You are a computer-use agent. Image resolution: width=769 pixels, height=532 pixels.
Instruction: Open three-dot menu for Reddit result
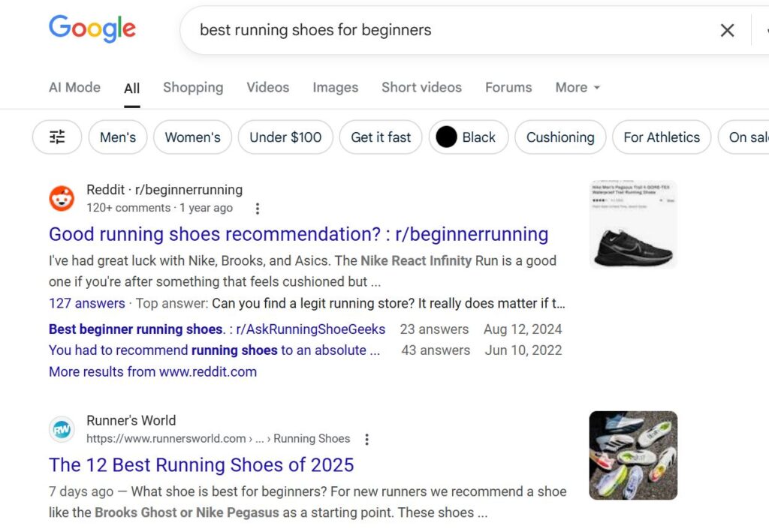coord(258,209)
